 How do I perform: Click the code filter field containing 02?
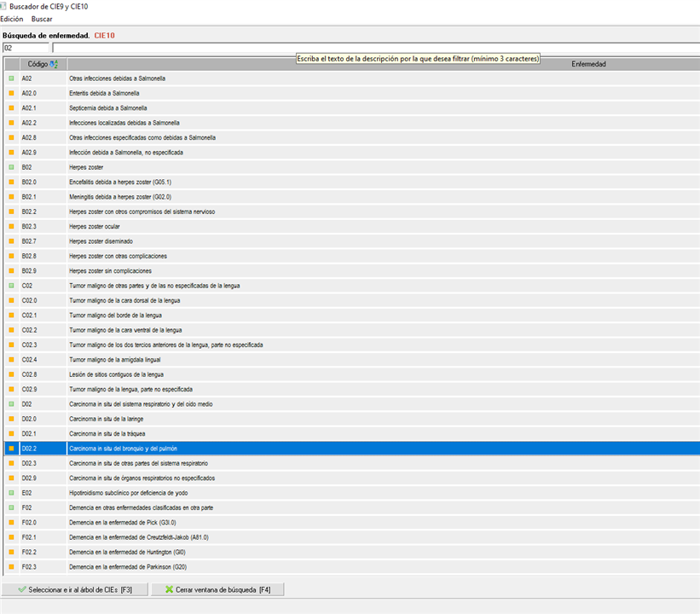pos(26,49)
